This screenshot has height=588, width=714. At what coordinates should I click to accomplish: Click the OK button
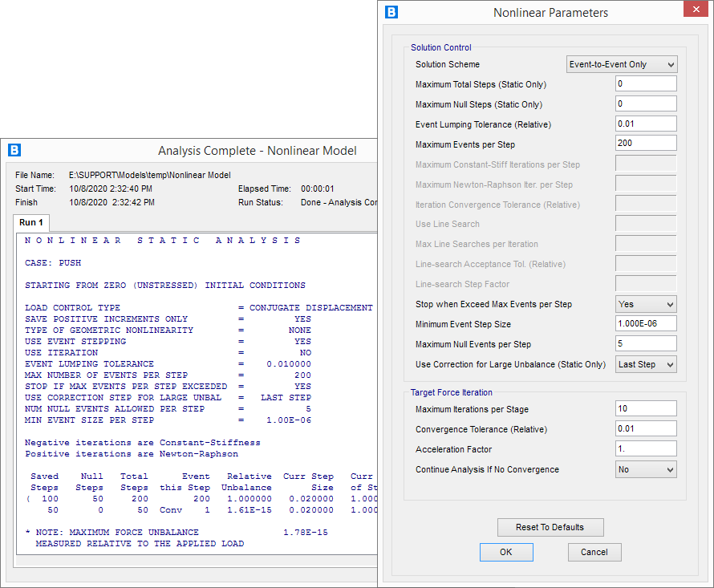coord(506,552)
